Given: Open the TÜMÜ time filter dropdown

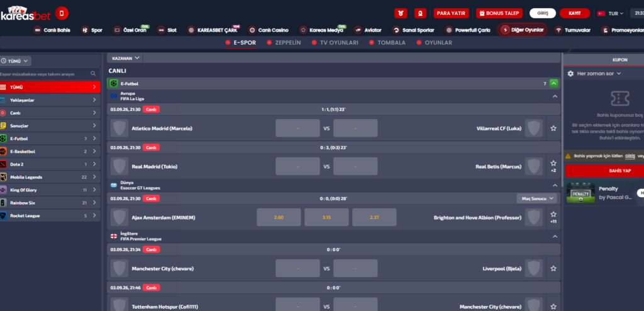Looking at the screenshot, I should pos(15,61).
